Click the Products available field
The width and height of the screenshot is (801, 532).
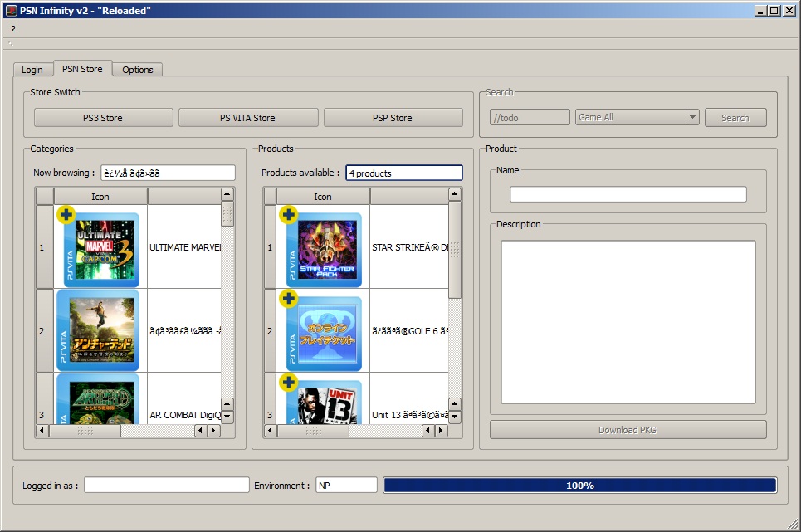tap(404, 173)
